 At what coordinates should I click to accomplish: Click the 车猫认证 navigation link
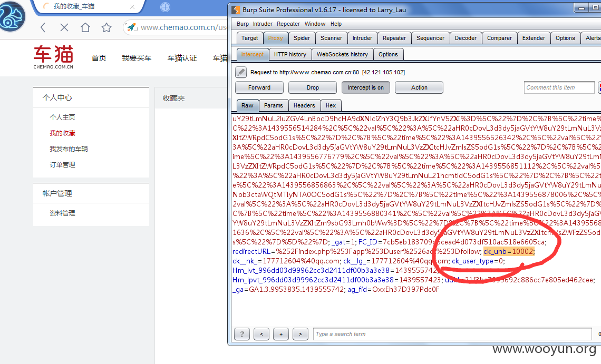(182, 58)
